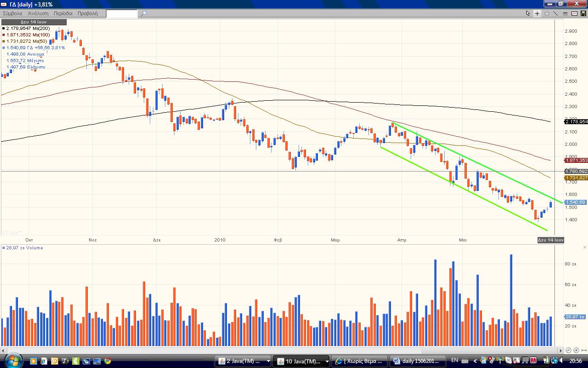Close the Volume panel
The image size is (588, 368).
pos(584,247)
